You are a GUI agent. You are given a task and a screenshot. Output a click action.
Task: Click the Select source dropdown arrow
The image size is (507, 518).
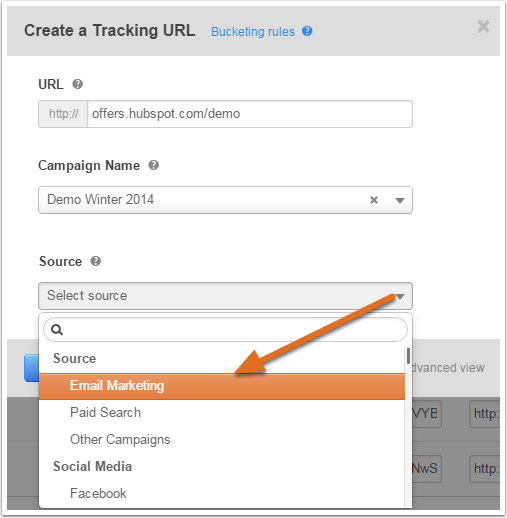point(400,296)
